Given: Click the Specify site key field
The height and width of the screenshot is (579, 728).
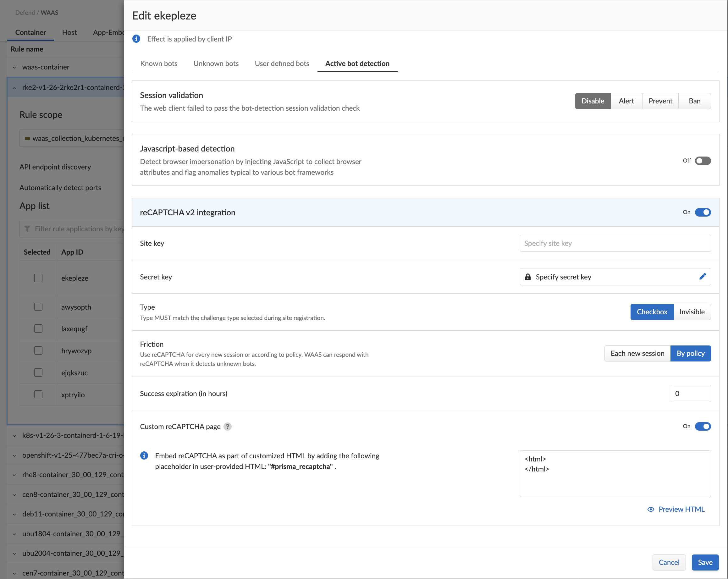Looking at the screenshot, I should click(615, 243).
